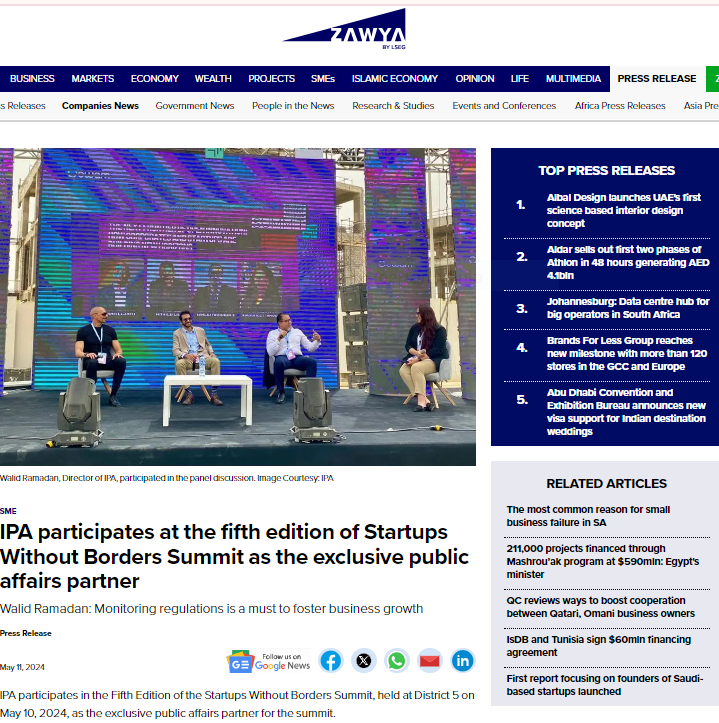Open small business failure in SA article
This screenshot has width=719, height=723.
(588, 516)
